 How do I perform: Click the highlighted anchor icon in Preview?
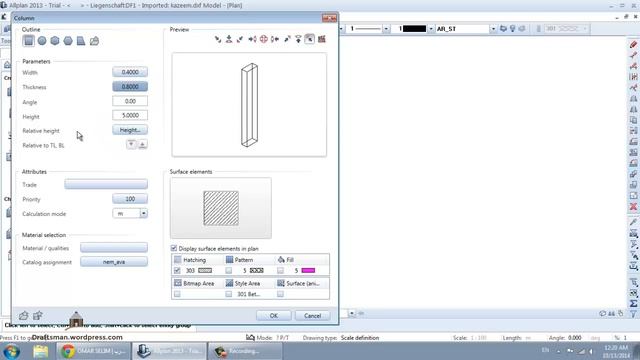pos(309,39)
